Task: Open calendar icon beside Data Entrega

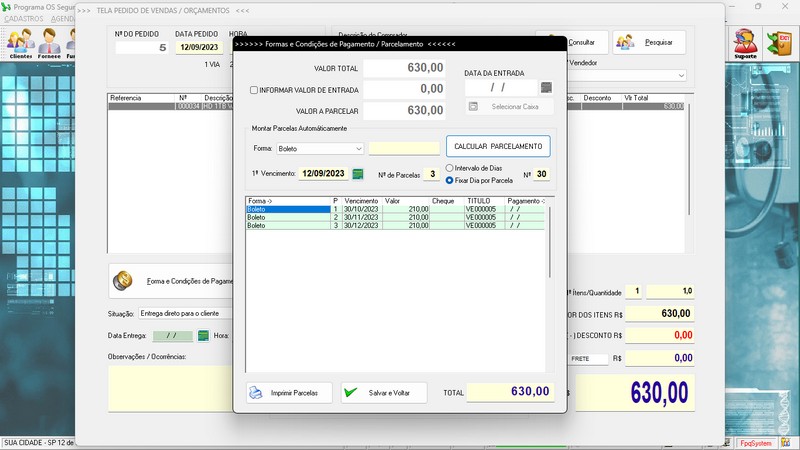Action: click(x=203, y=335)
